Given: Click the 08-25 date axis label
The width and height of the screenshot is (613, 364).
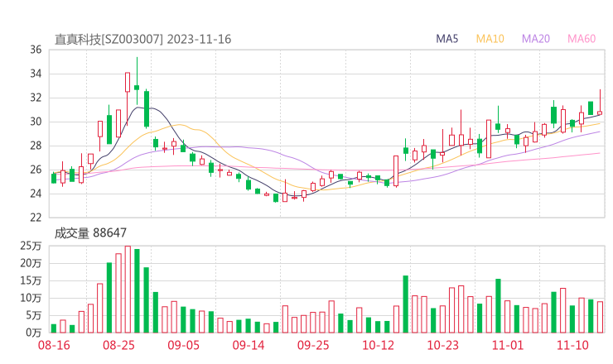Looking at the screenshot, I should (x=118, y=345).
